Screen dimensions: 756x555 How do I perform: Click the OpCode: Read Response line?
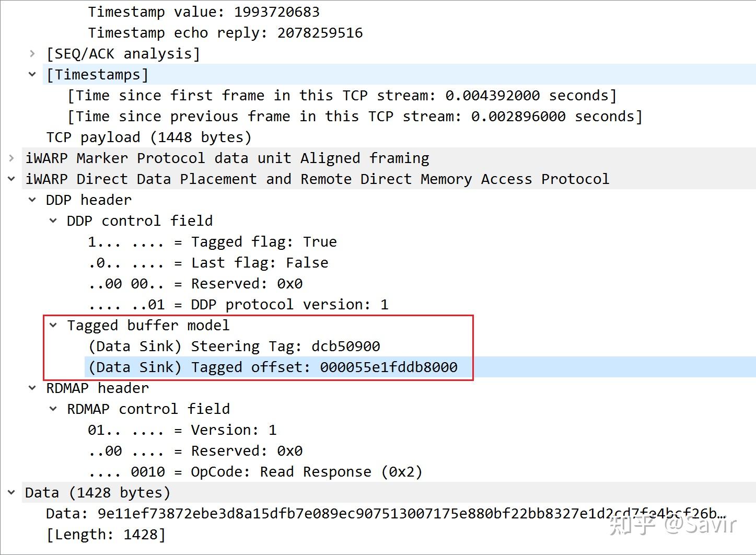pyautogui.click(x=255, y=471)
